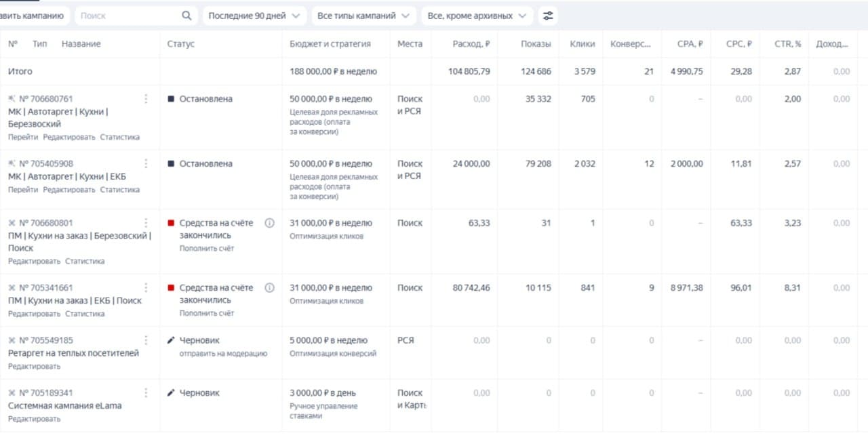Sort by the Клики column header
The height and width of the screenshot is (448, 868).
[x=582, y=44]
